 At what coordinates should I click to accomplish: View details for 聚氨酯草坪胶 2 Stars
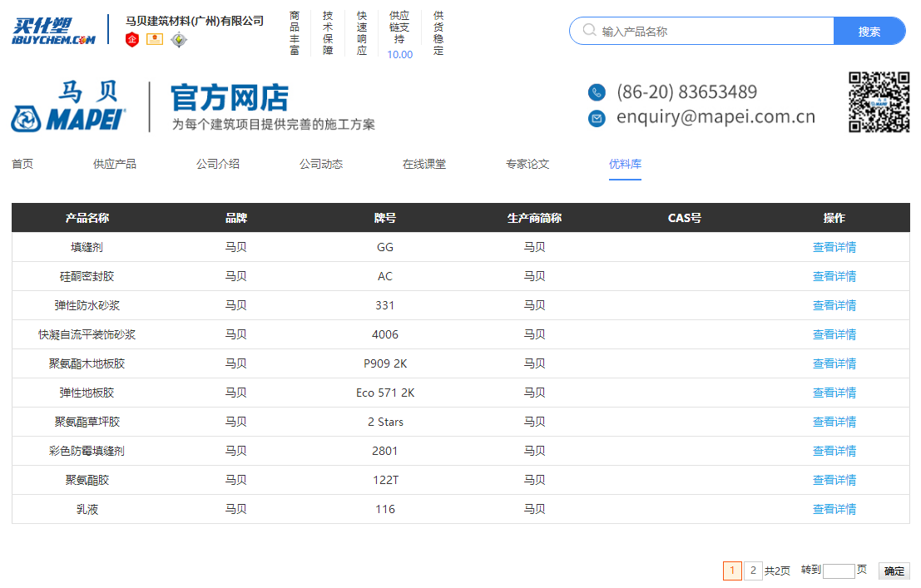834,422
